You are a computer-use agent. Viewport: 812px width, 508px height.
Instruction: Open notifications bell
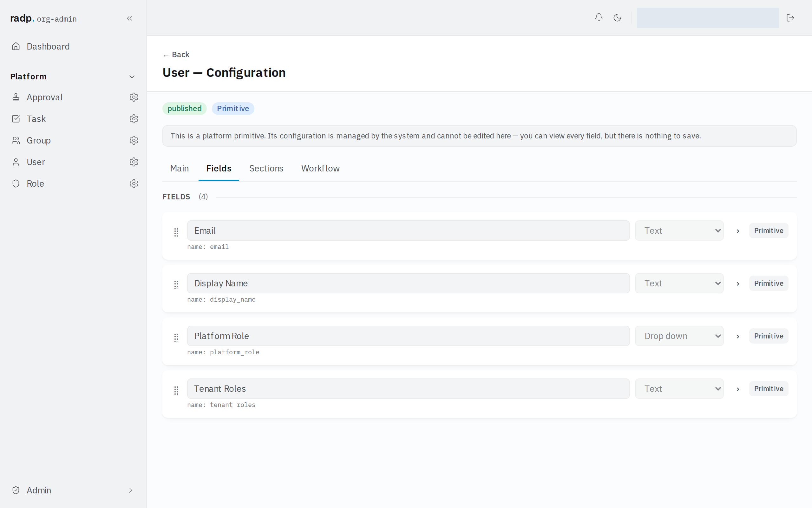pos(599,17)
